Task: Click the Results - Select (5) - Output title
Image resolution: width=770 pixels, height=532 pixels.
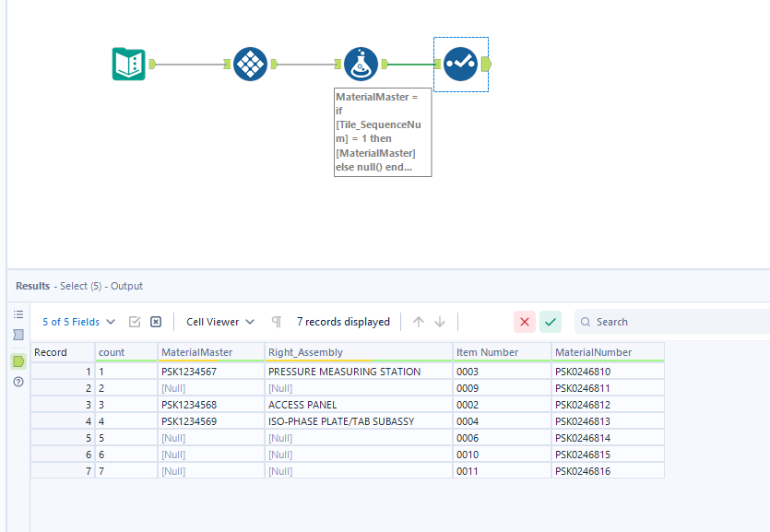Action: 79,286
